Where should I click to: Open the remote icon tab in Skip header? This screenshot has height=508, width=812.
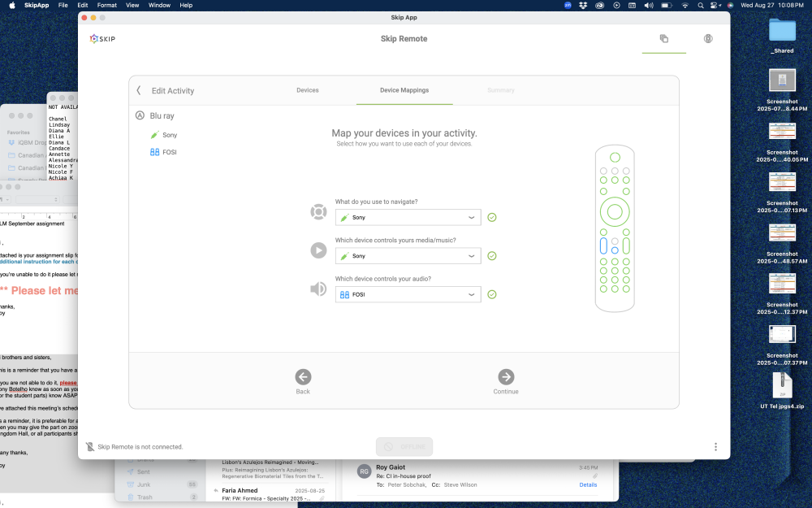tap(708, 38)
